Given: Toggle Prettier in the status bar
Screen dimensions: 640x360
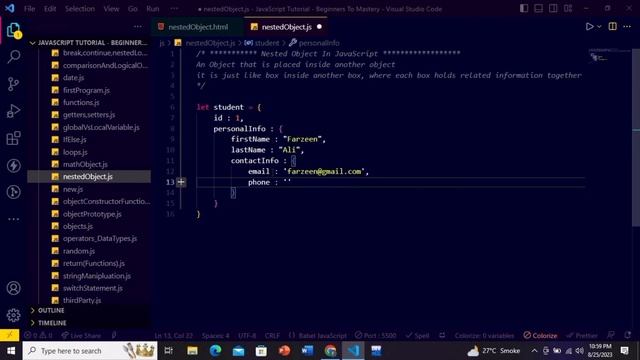Looking at the screenshot, I should click(582, 336).
